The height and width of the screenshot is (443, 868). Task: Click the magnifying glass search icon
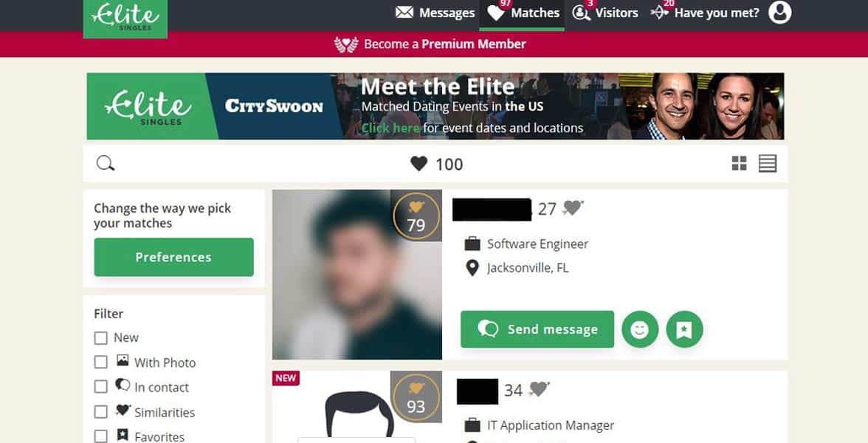click(x=105, y=163)
